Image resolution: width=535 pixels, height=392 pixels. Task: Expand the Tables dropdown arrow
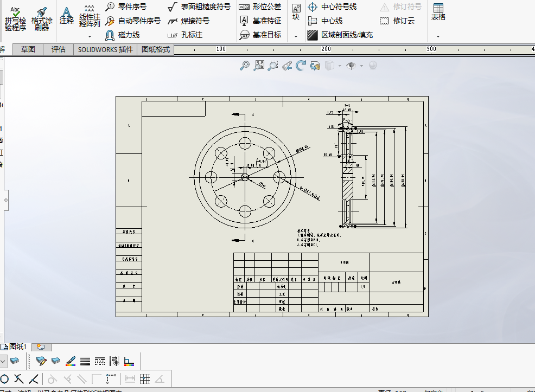click(x=438, y=36)
